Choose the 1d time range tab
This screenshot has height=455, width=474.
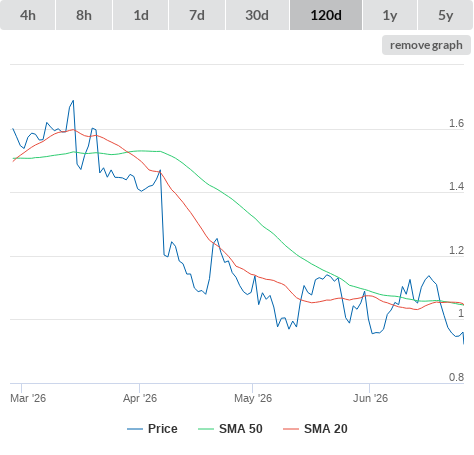[141, 15]
